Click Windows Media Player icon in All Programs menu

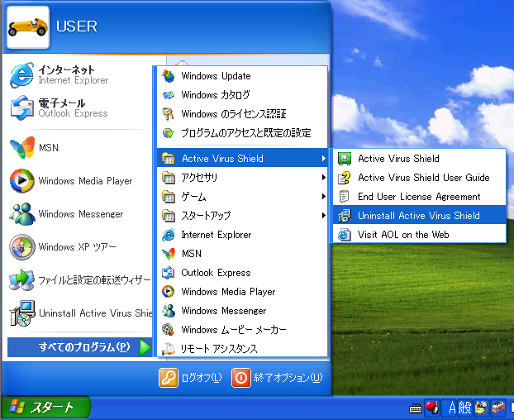point(169,292)
